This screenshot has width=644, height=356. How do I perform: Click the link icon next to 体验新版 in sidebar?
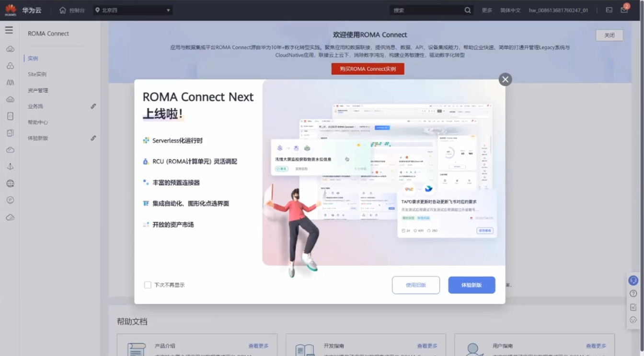(93, 138)
